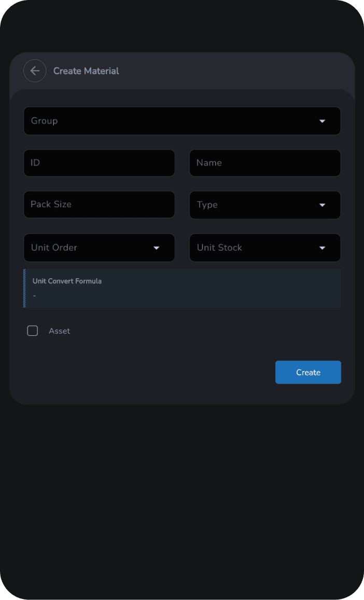This screenshot has height=600, width=364.
Task: Open the Group dropdown field
Action: 171,121
